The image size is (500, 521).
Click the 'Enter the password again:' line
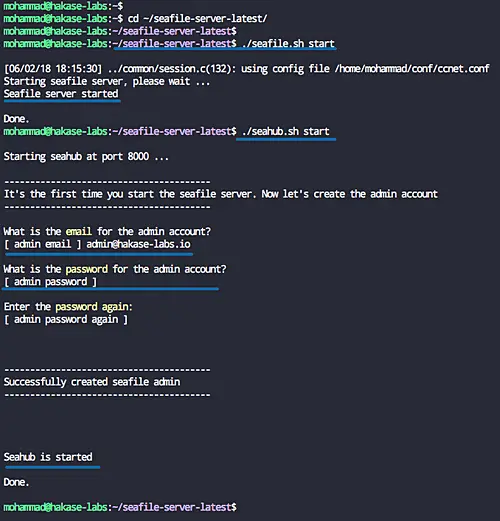(x=68, y=307)
